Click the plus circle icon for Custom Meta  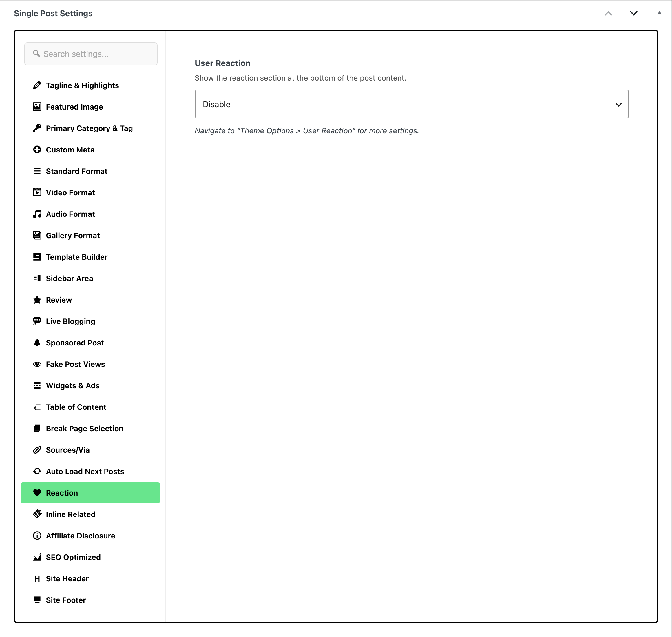[37, 150]
